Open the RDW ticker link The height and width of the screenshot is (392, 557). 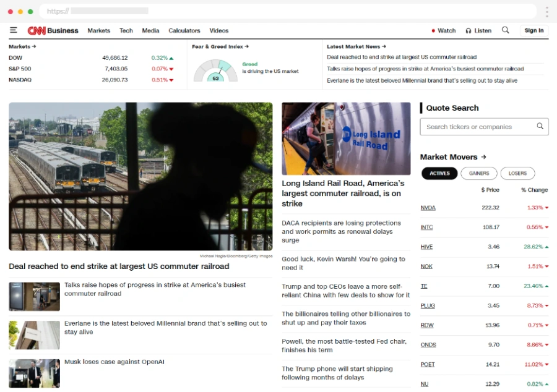click(427, 325)
